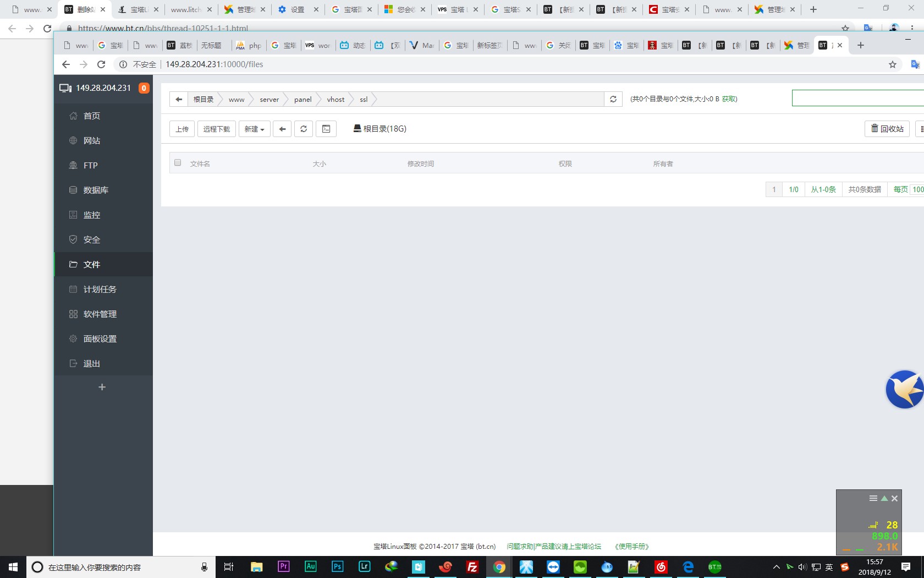Click the orange 0 notification badge

[x=144, y=88]
